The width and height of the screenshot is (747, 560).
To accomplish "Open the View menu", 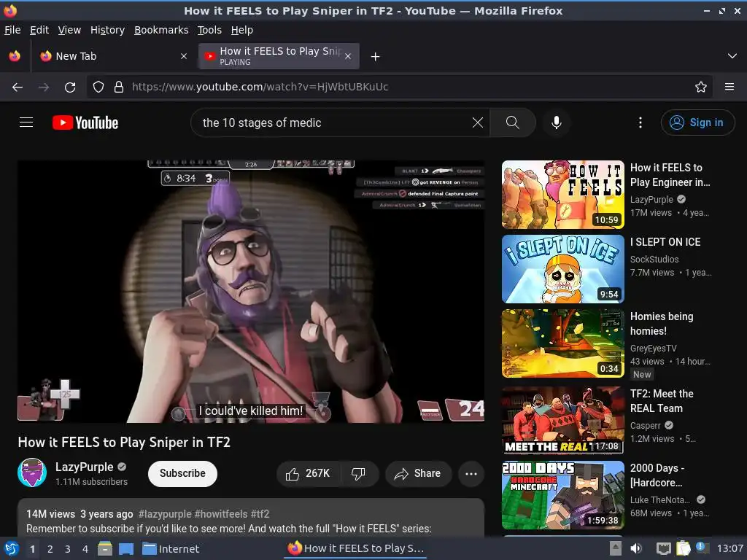I will (69, 30).
